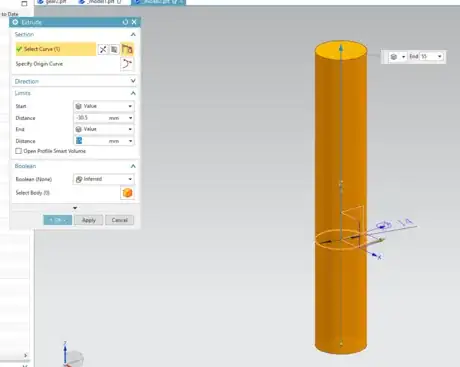Click the limit type icon in on-screen End box
This screenshot has width=460, height=367.
(394, 57)
